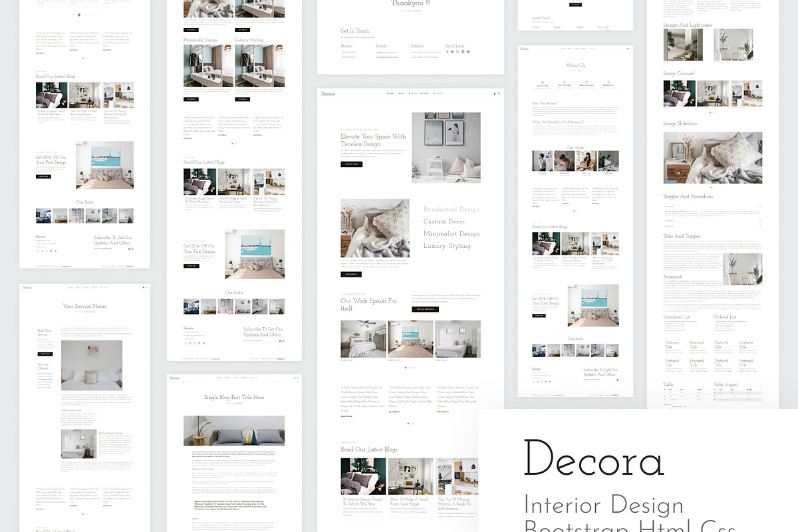798x532 pixels.
Task: Open '10 Interior Design Trends' blog link on homepage
Action: coord(363,501)
